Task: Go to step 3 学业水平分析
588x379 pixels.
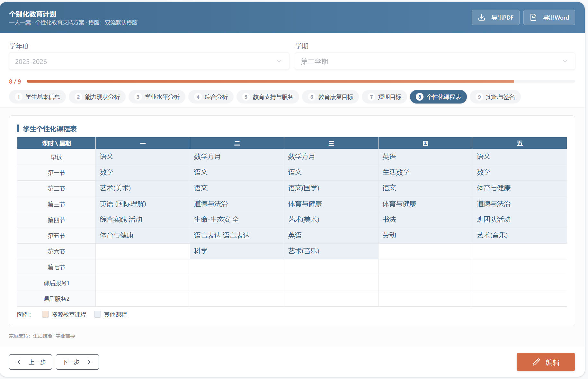Action: [x=157, y=97]
